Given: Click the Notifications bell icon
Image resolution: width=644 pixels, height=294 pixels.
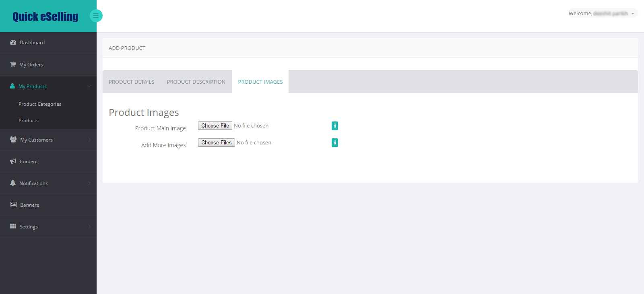Looking at the screenshot, I should coord(13,183).
